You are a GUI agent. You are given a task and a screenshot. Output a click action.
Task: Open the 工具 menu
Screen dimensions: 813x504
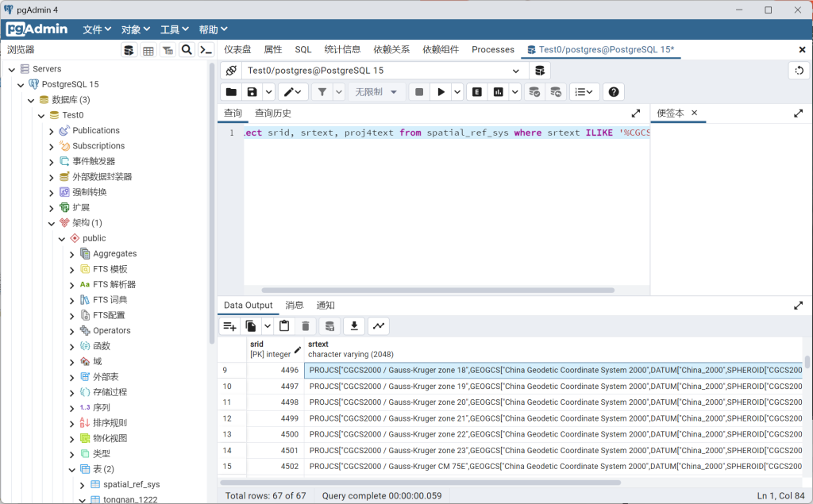coord(174,29)
